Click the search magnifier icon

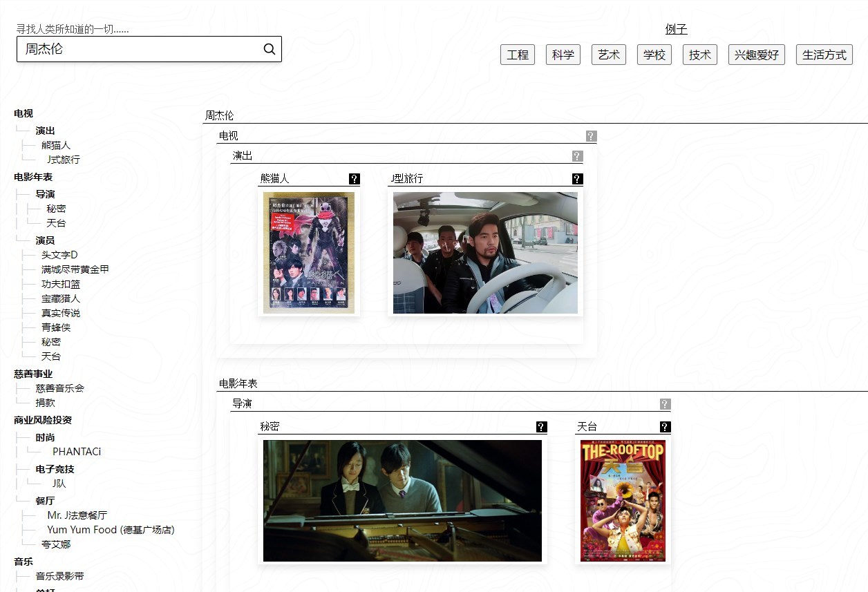point(270,49)
